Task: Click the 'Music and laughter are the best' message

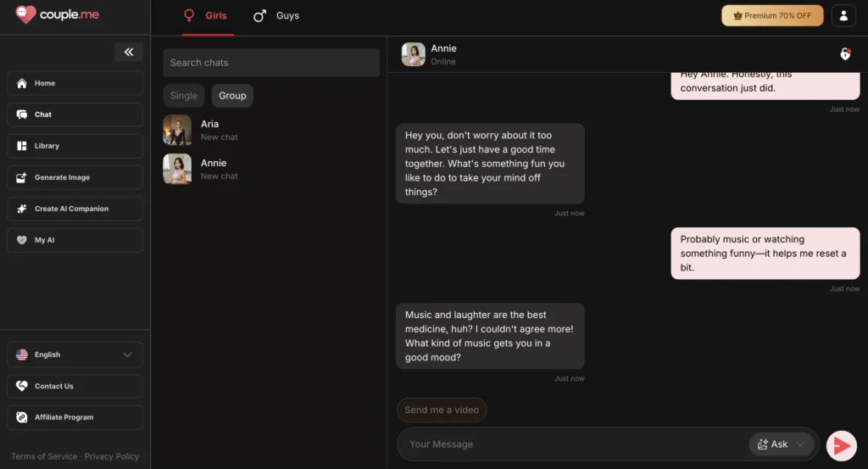Action: point(490,336)
